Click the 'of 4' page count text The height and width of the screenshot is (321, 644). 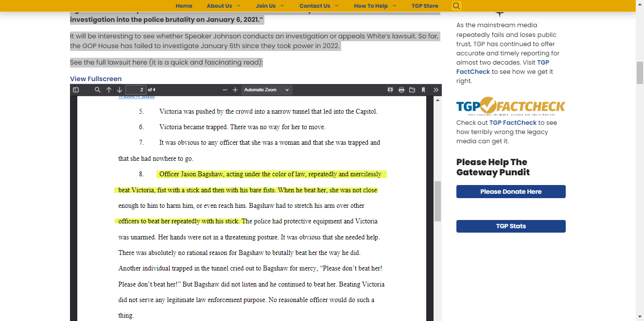[152, 90]
